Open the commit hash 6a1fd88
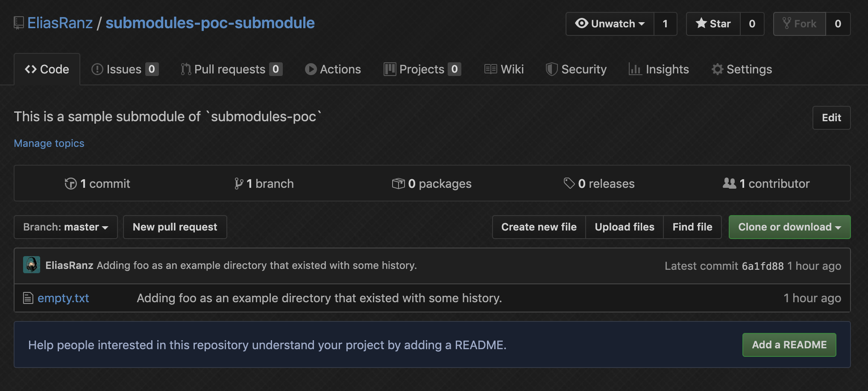 (x=762, y=266)
